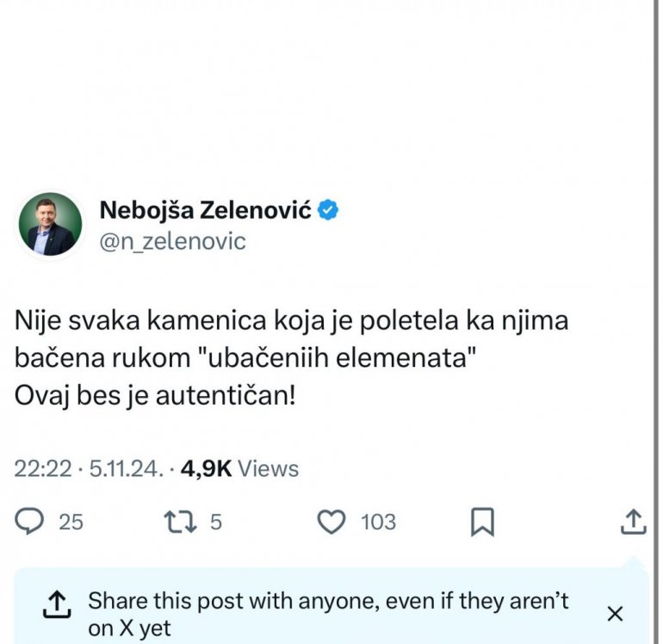Click the tweet text starting "Nije svaka"
The image size is (663, 644).
click(293, 323)
